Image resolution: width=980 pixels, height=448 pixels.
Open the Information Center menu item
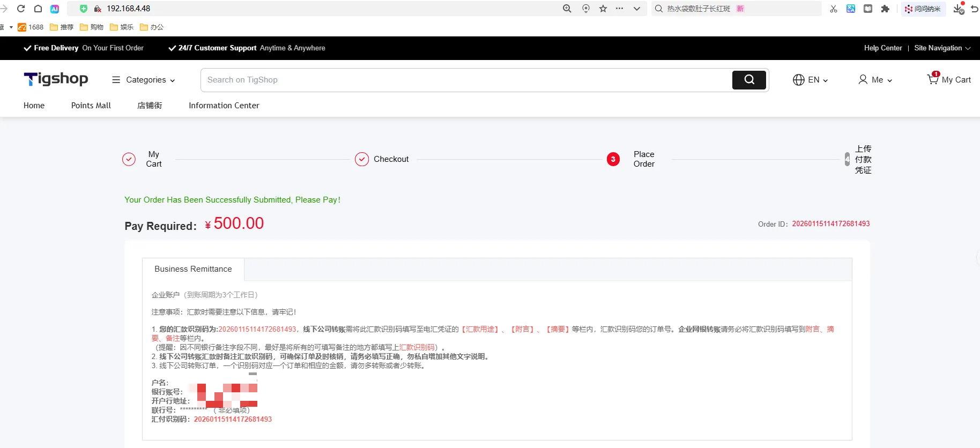pos(224,106)
